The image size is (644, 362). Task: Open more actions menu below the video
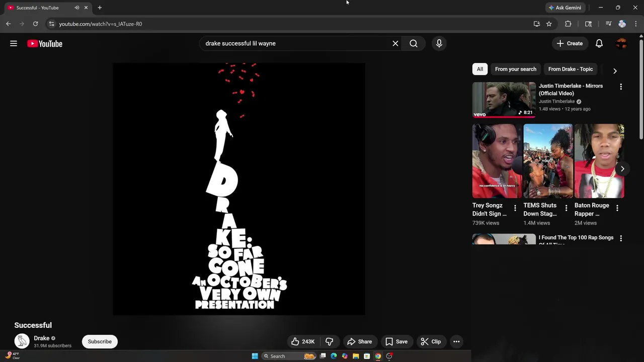pyautogui.click(x=456, y=341)
